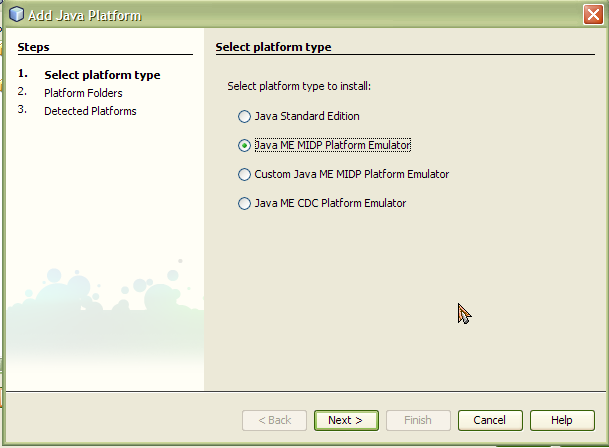Close the Add Java Platform dialog
Viewport: 609px width, 448px height.
(593, 15)
